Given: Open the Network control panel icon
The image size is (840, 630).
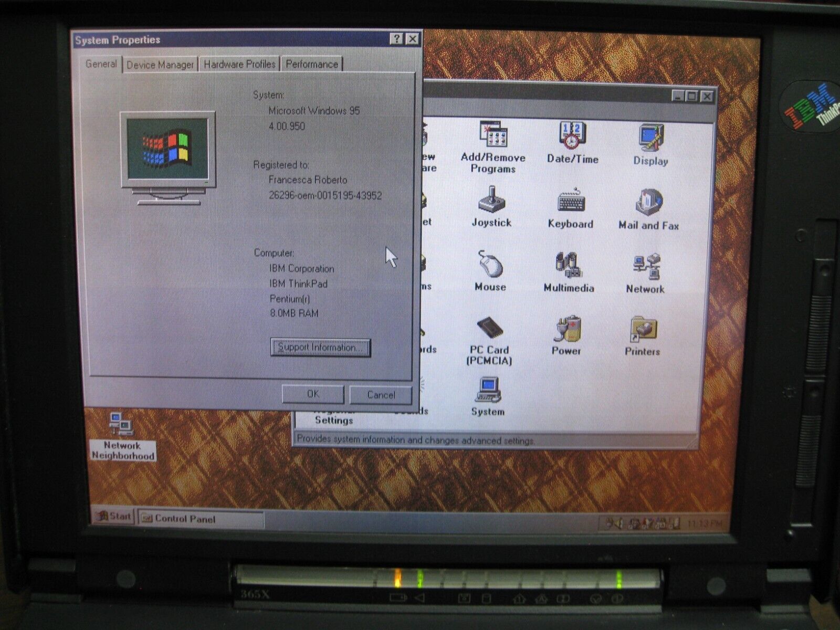Looking at the screenshot, I should click(x=645, y=274).
